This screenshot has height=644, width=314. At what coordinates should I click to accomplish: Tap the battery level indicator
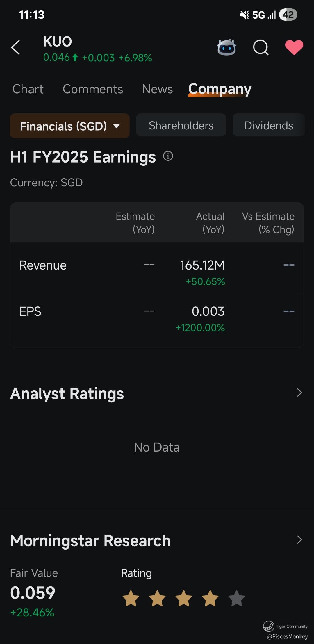(288, 15)
